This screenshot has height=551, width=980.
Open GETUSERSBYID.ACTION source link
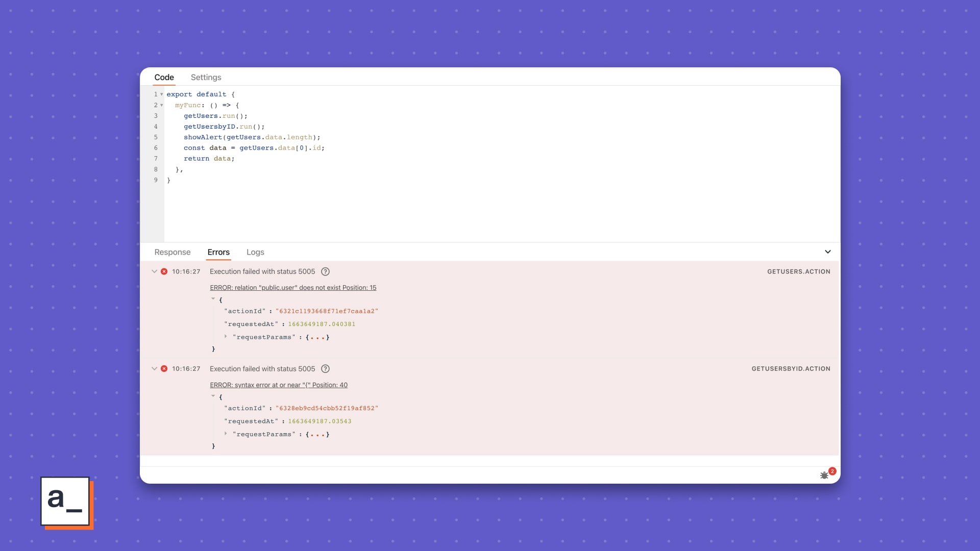point(791,369)
